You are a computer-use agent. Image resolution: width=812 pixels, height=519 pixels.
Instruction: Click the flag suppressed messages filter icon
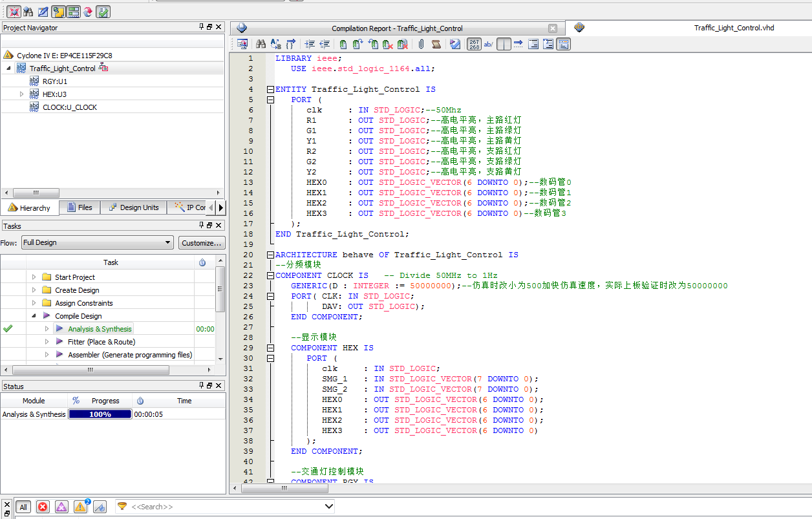[100, 507]
